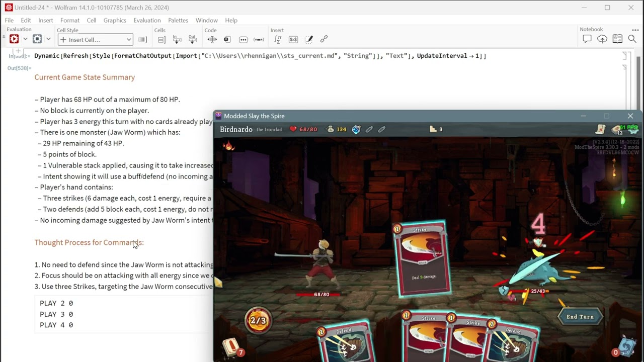Click the heart HP 68/80 indicator
Image resolution: width=644 pixels, height=362 pixels.
303,129
